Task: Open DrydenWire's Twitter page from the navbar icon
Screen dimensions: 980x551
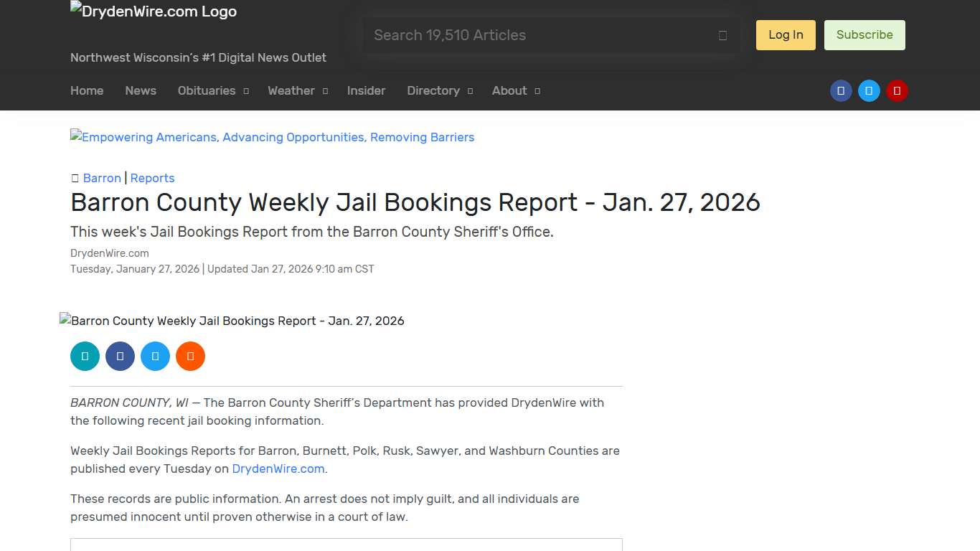Action: (869, 90)
